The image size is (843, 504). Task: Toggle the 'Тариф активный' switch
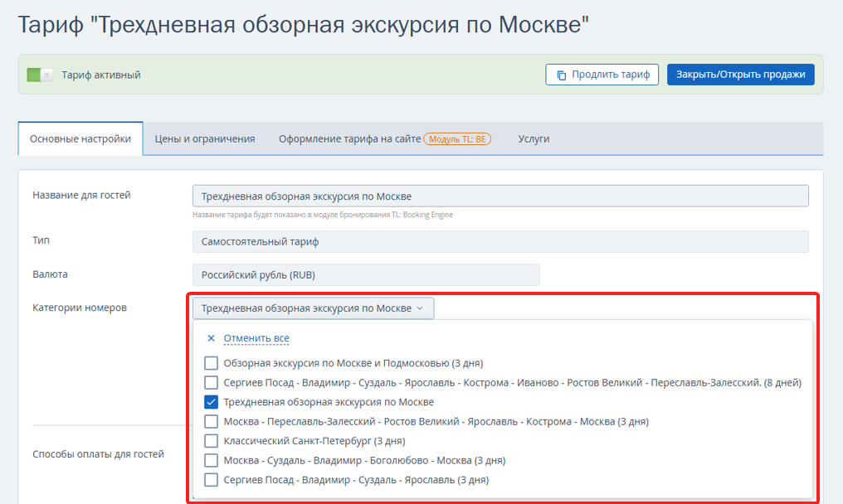click(40, 75)
